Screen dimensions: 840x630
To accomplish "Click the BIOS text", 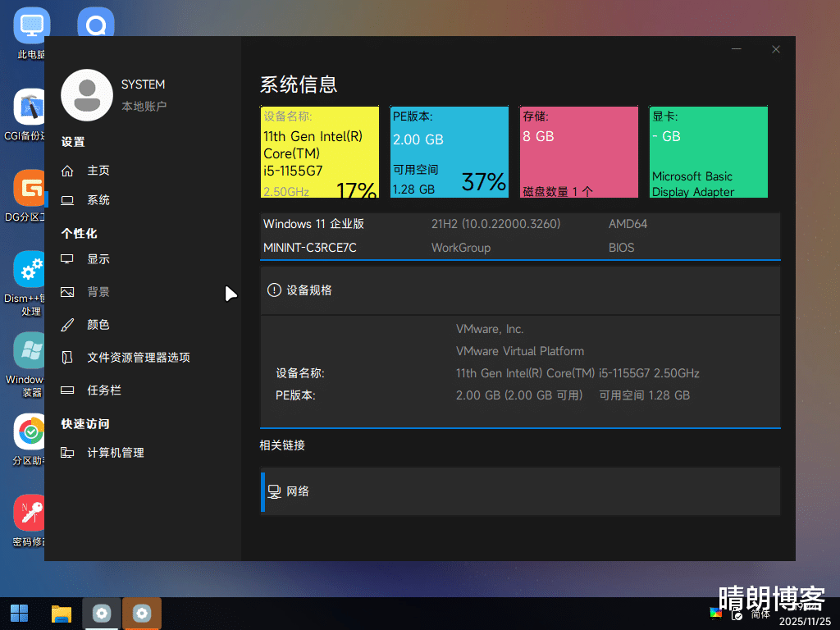I will (621, 248).
